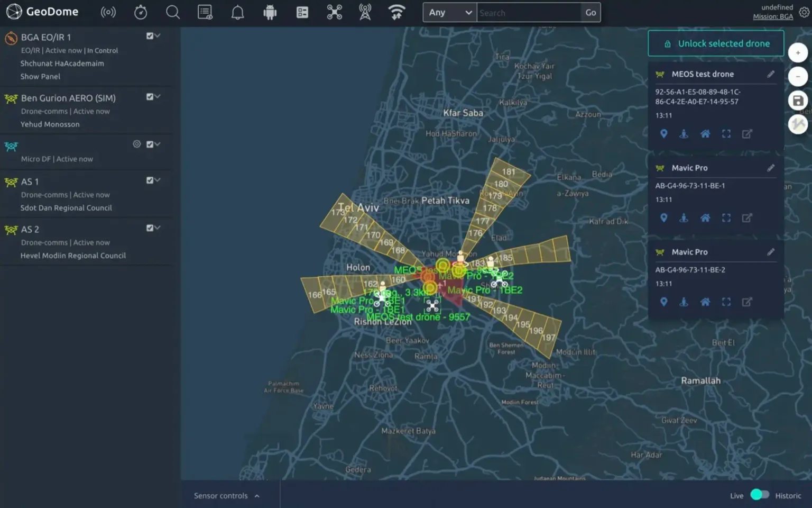Click the quadcopter drone toolbar icon
The height and width of the screenshot is (508, 812).
(335, 12)
